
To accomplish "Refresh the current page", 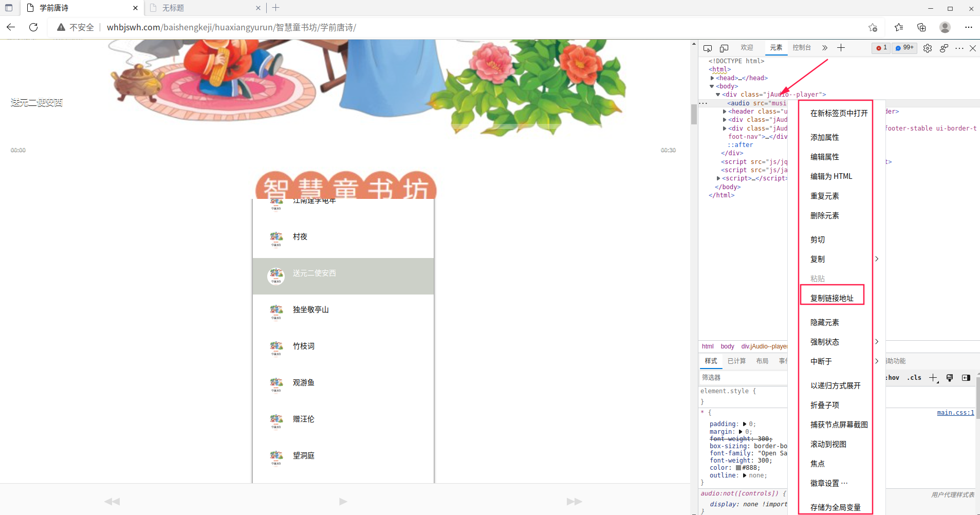I will [x=33, y=27].
